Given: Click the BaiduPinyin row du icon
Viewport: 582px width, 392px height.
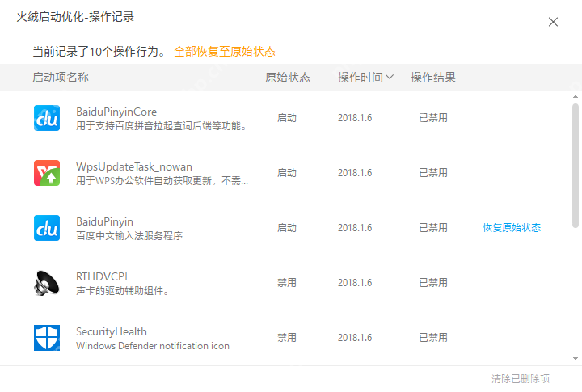Looking at the screenshot, I should (47, 228).
